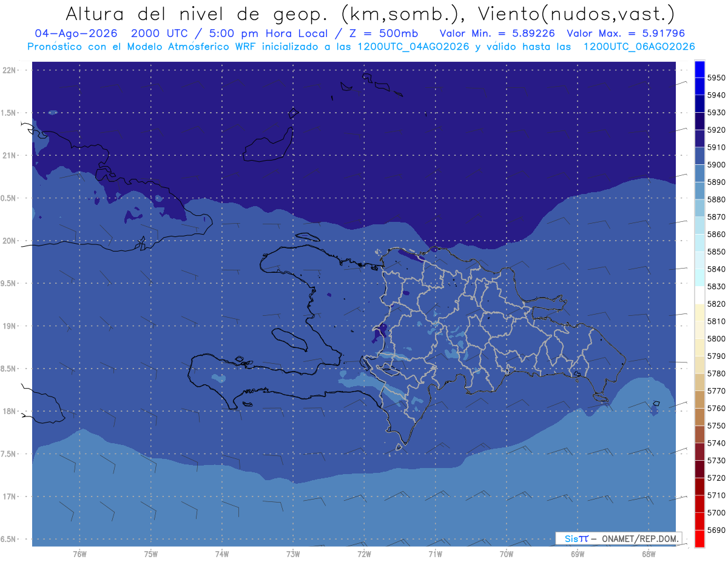728x562 pixels.
Task: Click the '20N' latitude label
Action: (x=8, y=241)
